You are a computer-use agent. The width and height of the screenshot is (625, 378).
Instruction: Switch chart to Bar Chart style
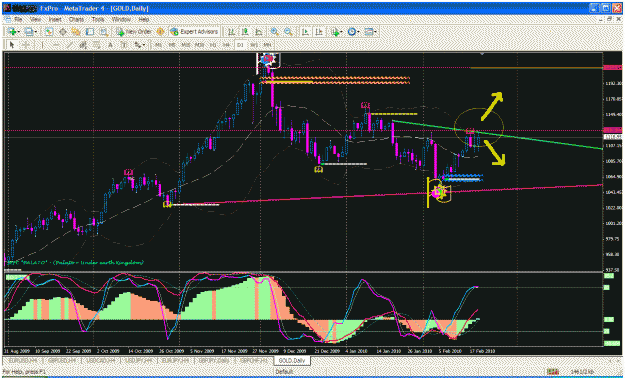231,32
